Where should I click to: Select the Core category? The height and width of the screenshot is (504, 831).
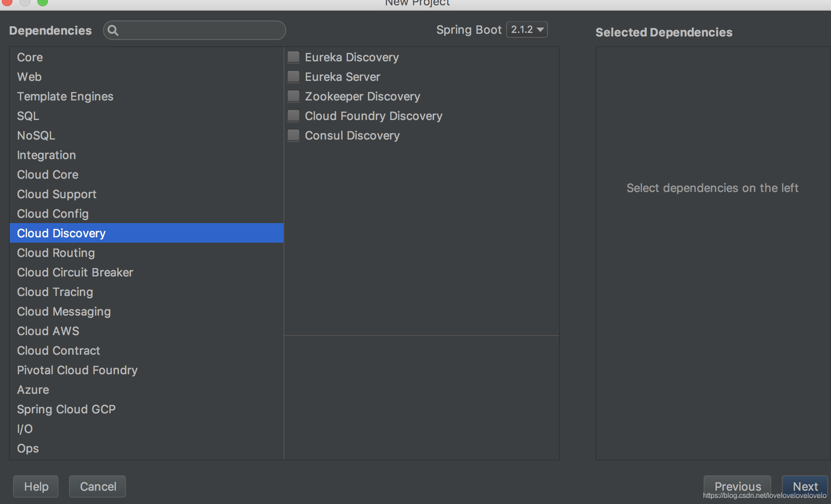point(147,57)
